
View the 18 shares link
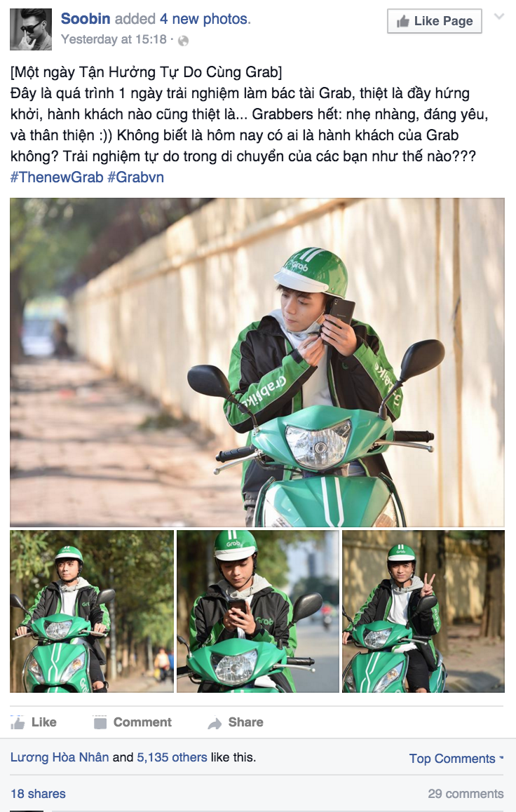click(x=38, y=794)
